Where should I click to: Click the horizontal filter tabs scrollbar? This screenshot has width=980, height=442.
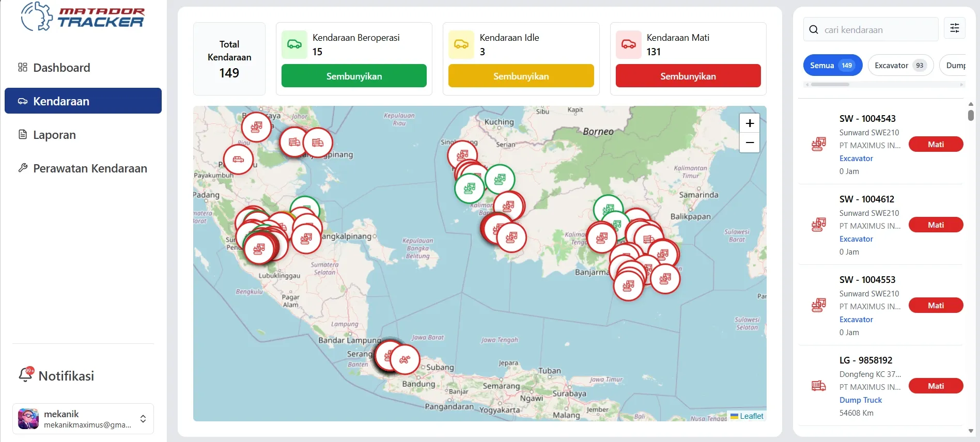830,84
